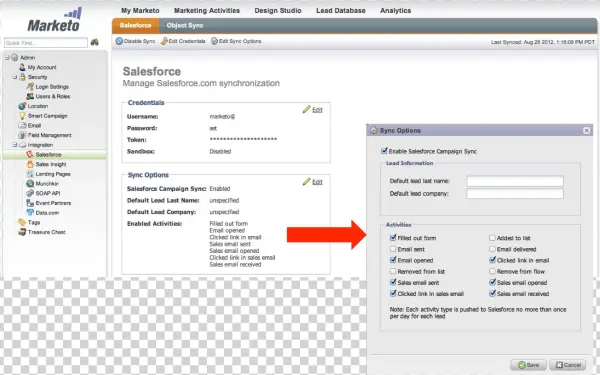Viewport: 600px width, 375px height.
Task: Click Cancel button in Sync Options dialog
Action: point(568,365)
